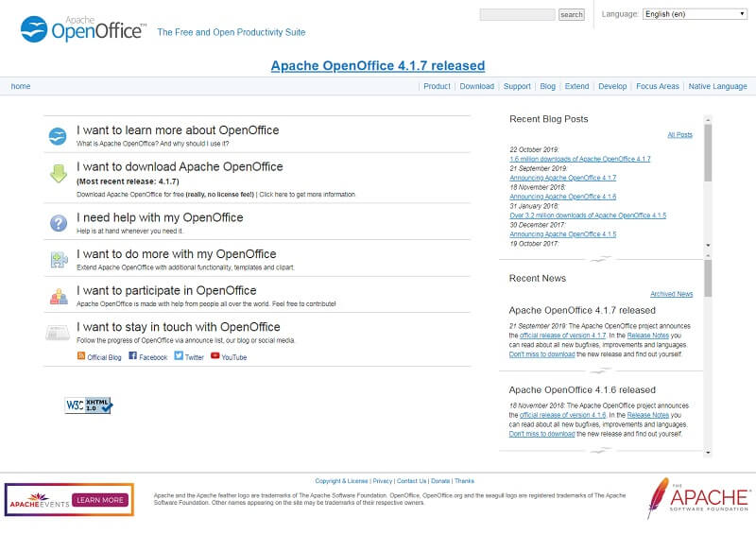Click the W3C XHTML 1.0 badge
The height and width of the screenshot is (534, 756).
[88, 405]
